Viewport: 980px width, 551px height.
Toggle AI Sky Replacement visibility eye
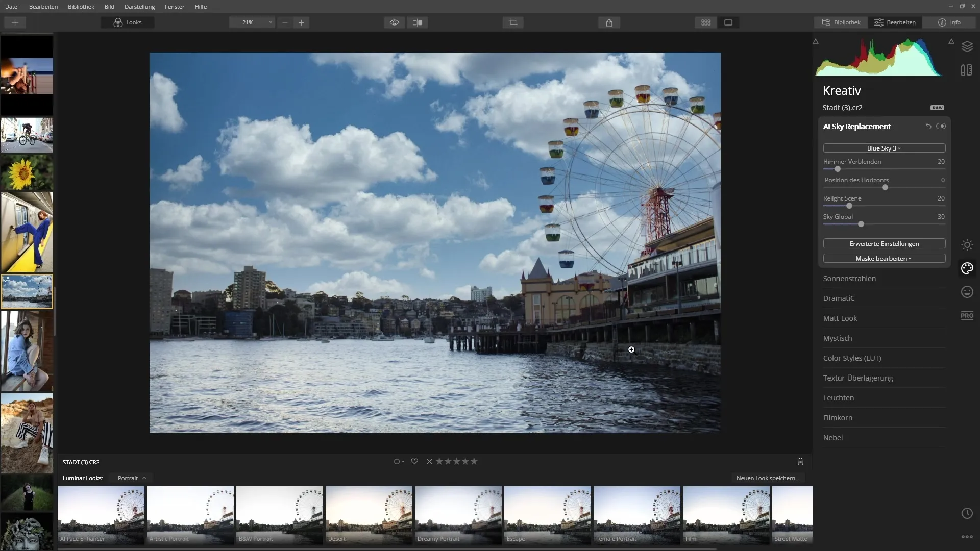pyautogui.click(x=941, y=126)
